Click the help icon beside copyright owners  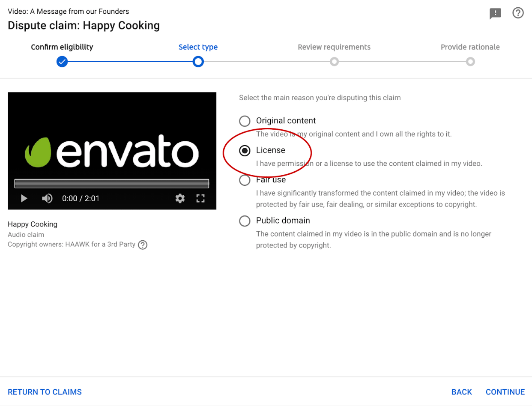point(143,245)
